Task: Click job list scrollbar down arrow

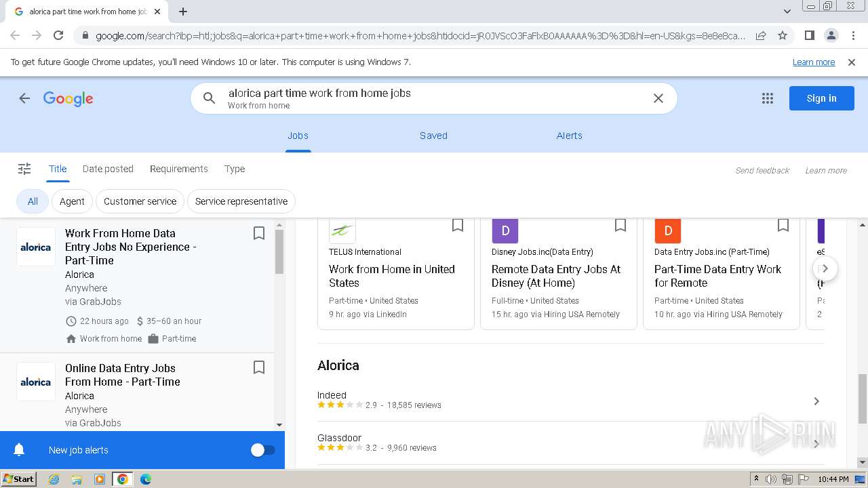Action: point(279,425)
